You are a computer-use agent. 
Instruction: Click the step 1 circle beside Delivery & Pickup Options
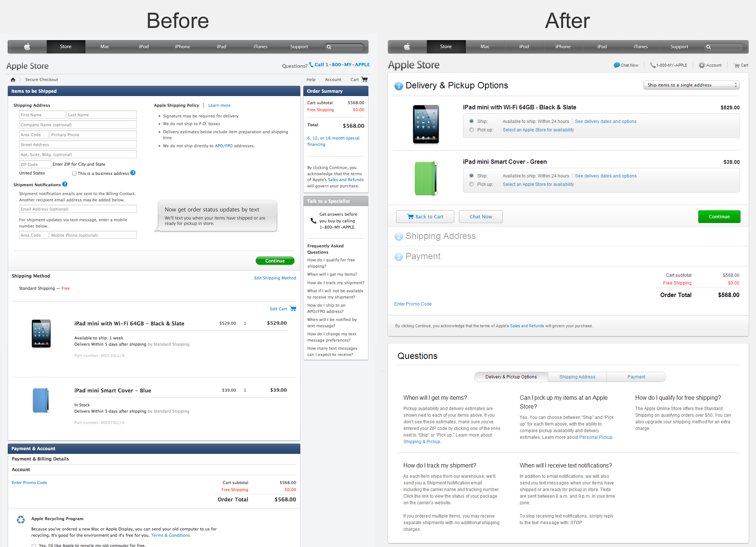tap(399, 86)
